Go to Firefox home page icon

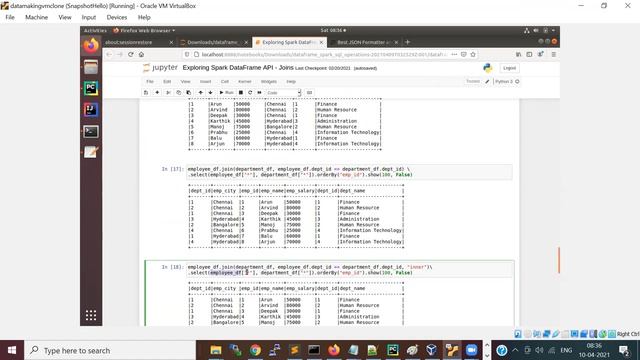click(141, 54)
